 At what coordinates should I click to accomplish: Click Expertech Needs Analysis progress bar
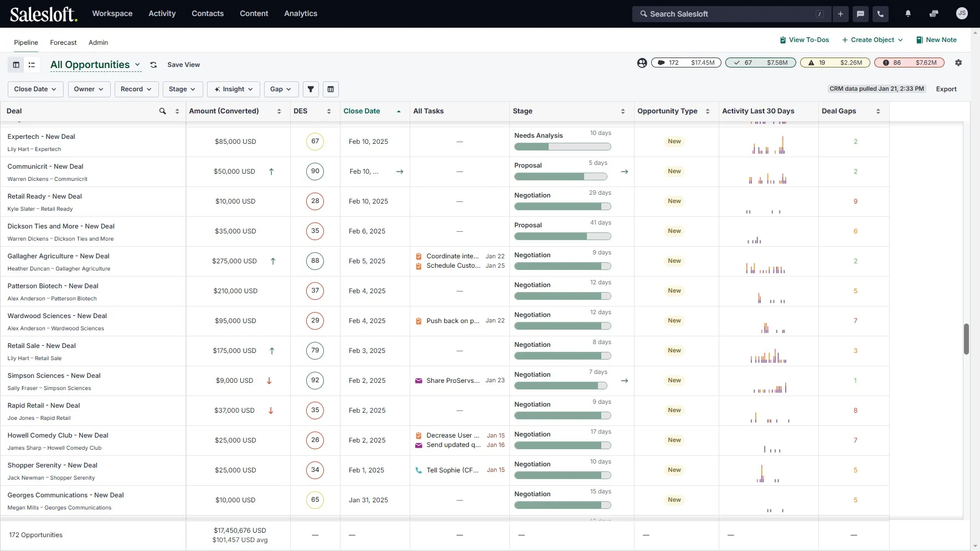[x=563, y=147]
